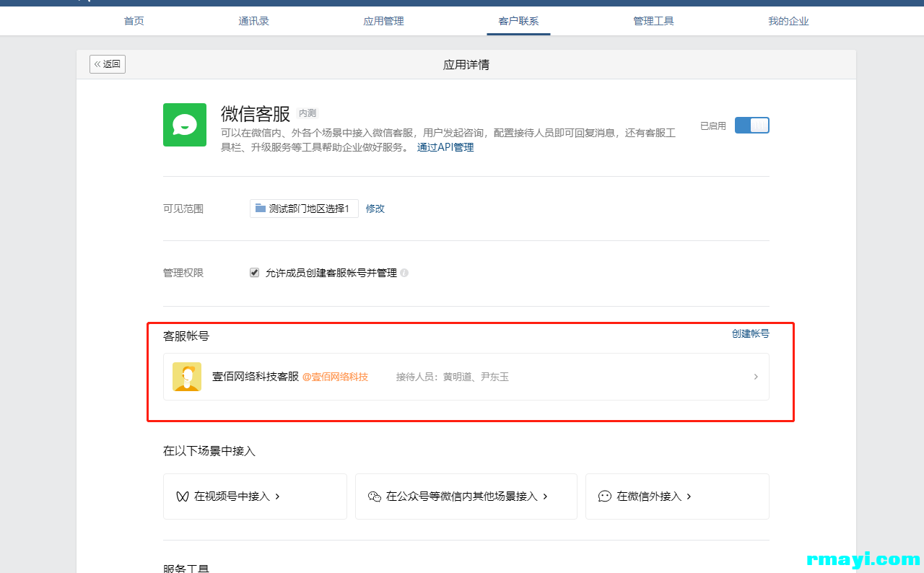Go to the 管理工具 tab
This screenshot has width=924, height=573.
(x=653, y=21)
